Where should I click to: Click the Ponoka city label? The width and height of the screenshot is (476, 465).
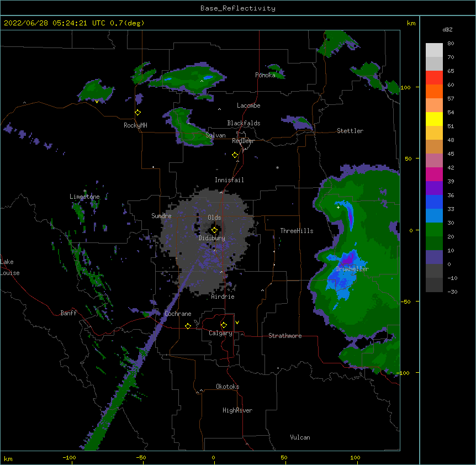(265, 75)
